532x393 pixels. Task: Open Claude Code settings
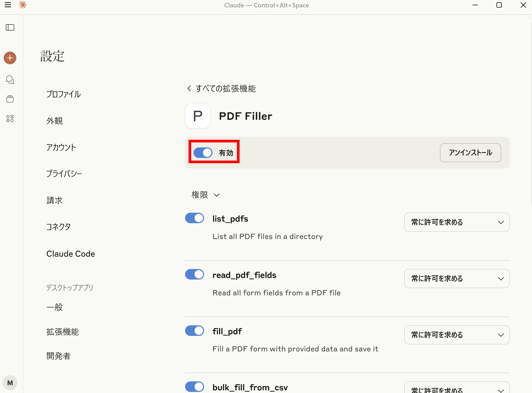71,254
